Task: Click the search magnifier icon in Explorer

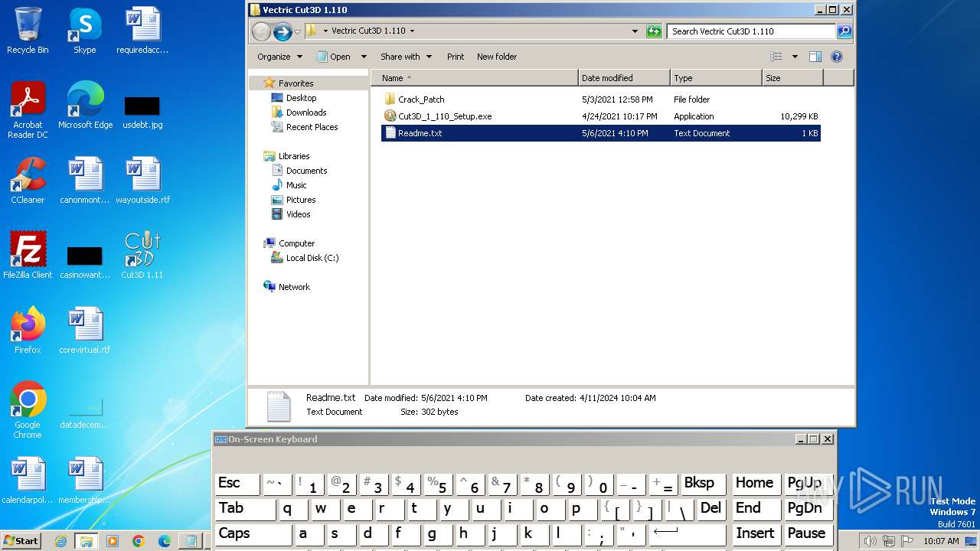Action: [x=844, y=31]
